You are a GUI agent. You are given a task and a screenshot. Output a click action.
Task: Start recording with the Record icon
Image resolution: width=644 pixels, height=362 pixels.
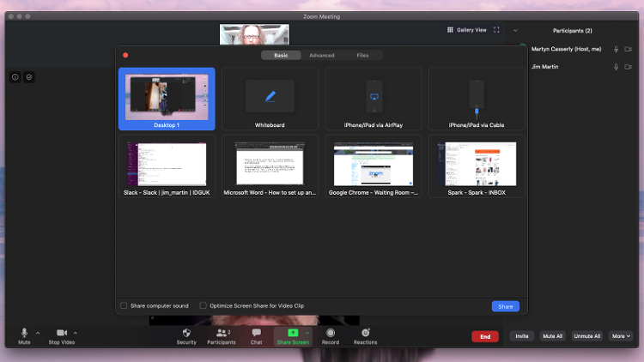[x=331, y=333]
